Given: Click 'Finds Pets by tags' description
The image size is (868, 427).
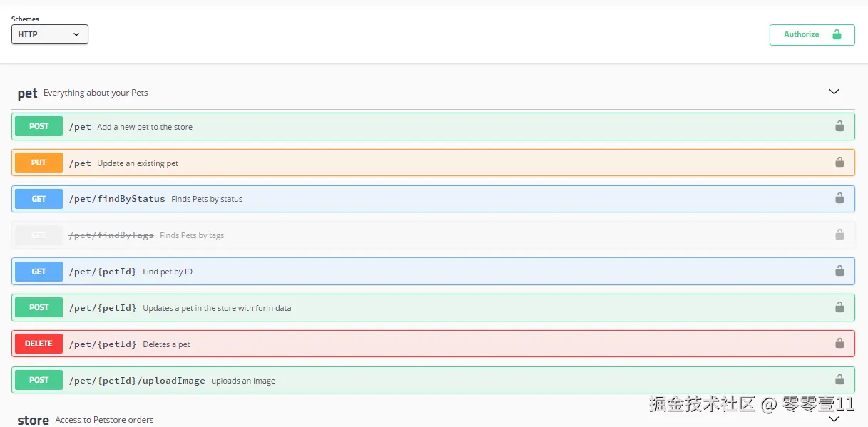Looking at the screenshot, I should point(192,235).
